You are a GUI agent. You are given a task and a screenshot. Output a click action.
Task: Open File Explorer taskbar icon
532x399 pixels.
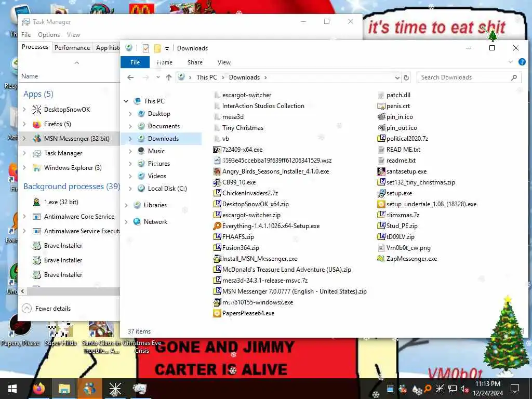coord(64,389)
